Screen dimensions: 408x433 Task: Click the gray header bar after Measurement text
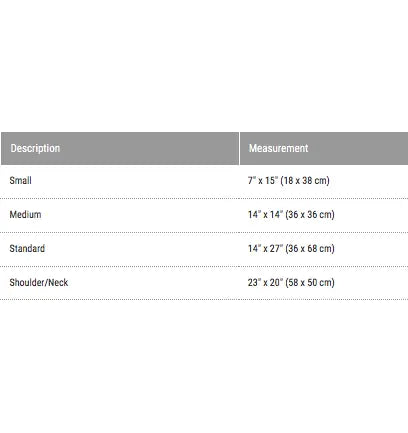click(358, 148)
